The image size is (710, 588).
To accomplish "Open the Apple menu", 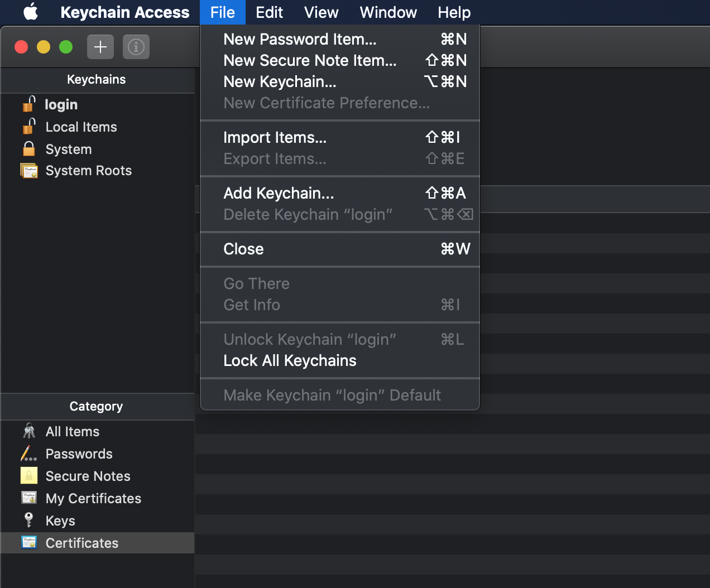I will click(x=31, y=12).
